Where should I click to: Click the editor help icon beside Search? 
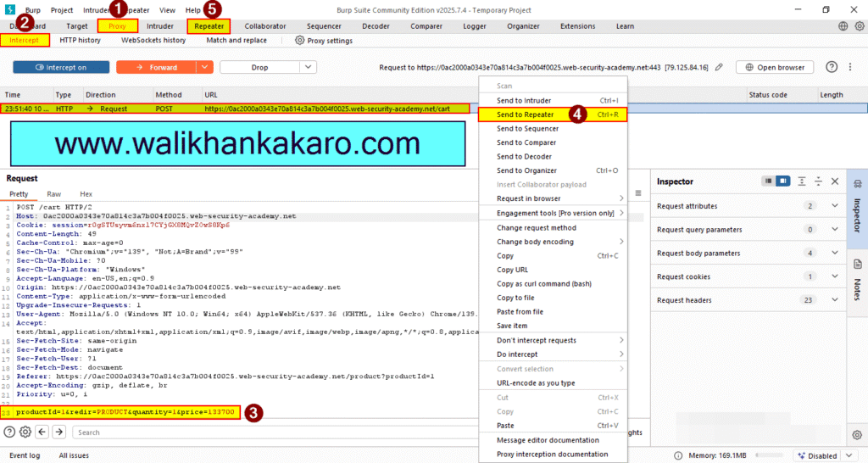tap(9, 432)
